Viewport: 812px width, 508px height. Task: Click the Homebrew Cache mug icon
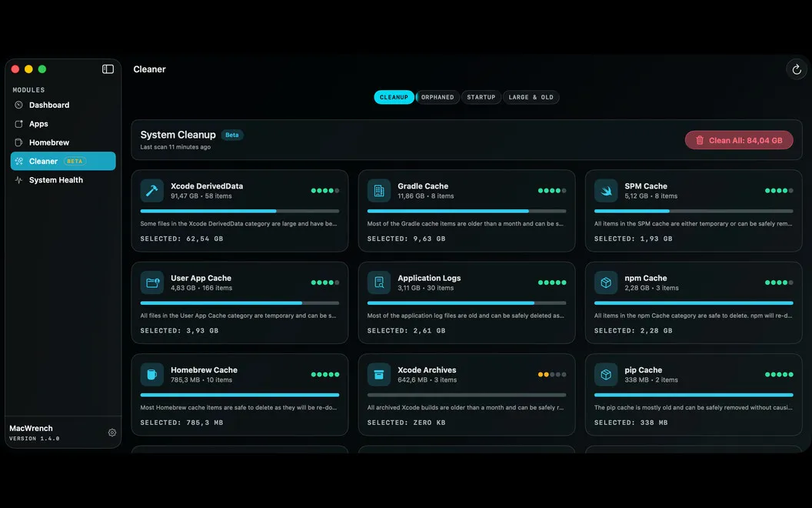151,374
